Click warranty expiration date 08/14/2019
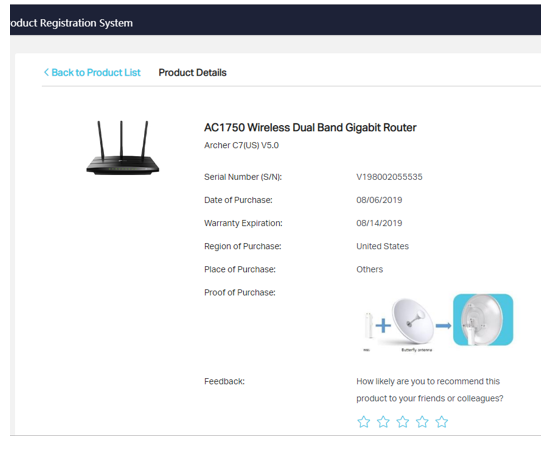The width and height of the screenshot is (555, 457). pyautogui.click(x=379, y=223)
